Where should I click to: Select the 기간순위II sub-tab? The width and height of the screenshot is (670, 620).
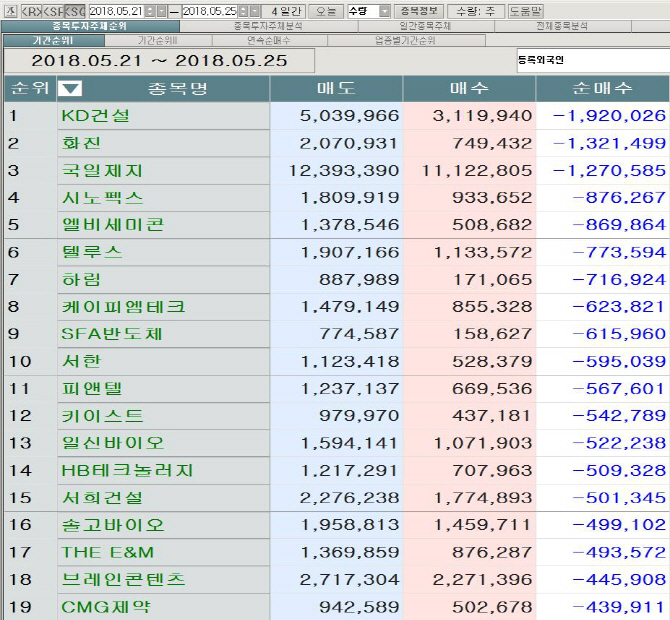point(158,41)
